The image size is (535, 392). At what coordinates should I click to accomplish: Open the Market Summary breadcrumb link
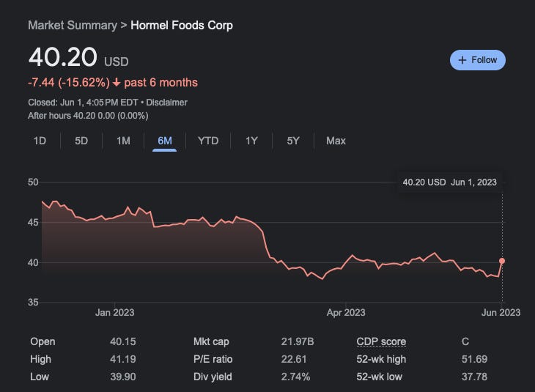[73, 25]
